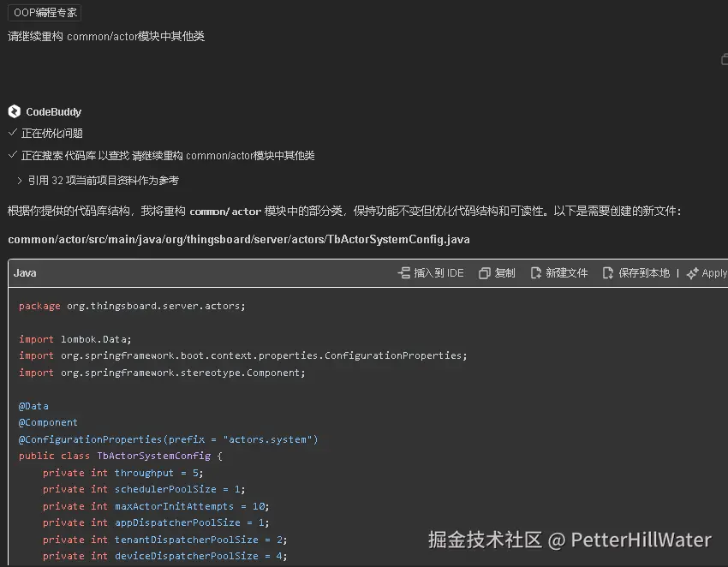Screen dimensions: 728x567
Task: Click the package org.thingsboard.server.actors line
Action: coord(132,306)
